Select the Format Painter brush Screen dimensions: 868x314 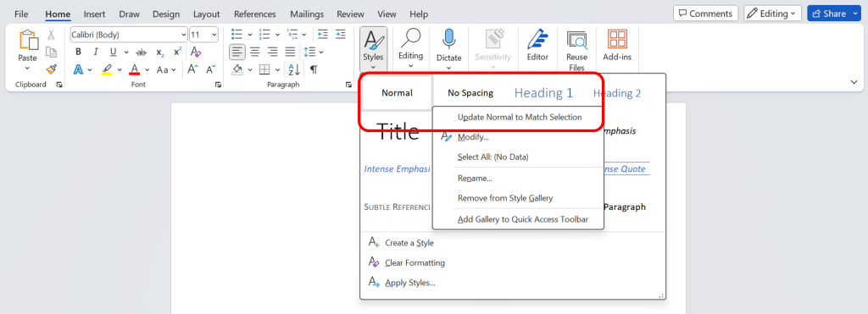[51, 69]
